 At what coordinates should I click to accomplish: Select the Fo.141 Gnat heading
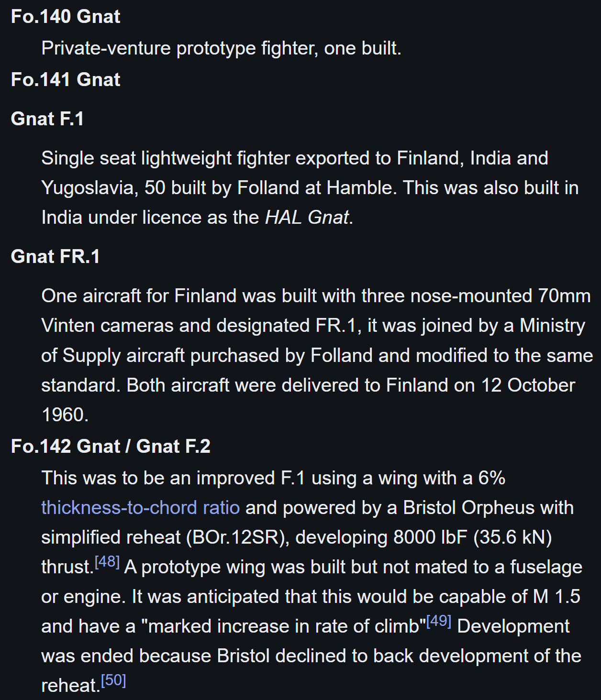(x=66, y=80)
